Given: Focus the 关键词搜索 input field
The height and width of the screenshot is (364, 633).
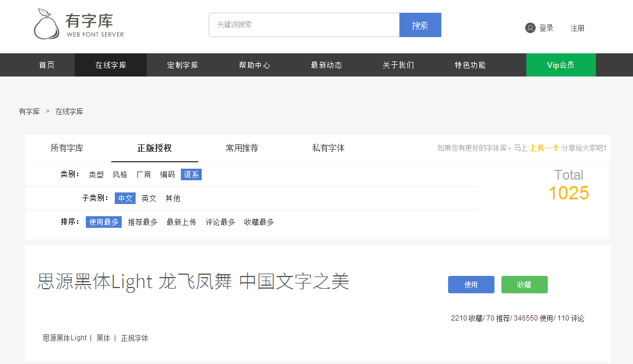Looking at the screenshot, I should pos(304,25).
